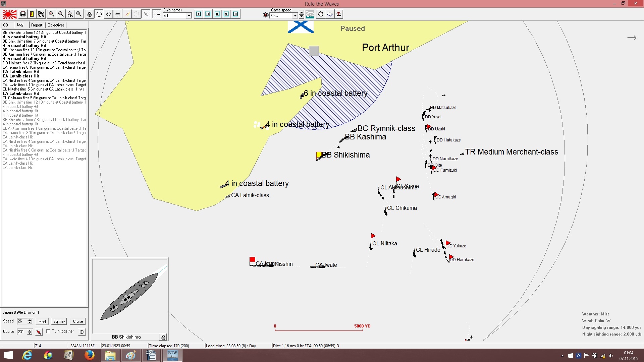Set speed to Cruise
Screen dimensions: 644x362
coord(78,321)
